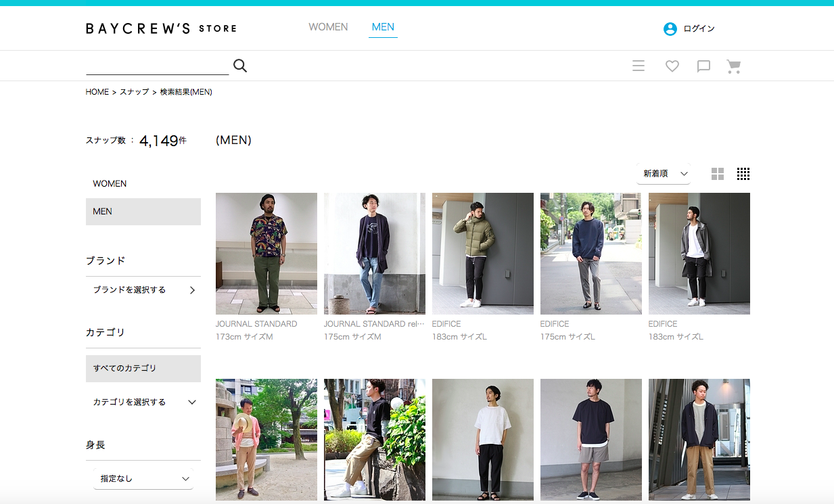Open the black tee seated man snap
The width and height of the screenshot is (834, 504).
click(375, 440)
